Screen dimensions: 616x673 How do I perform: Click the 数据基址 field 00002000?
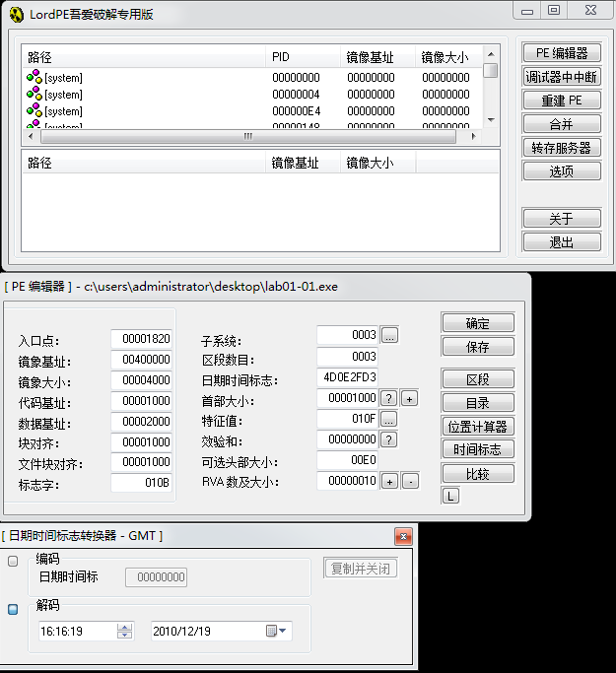[x=141, y=421]
